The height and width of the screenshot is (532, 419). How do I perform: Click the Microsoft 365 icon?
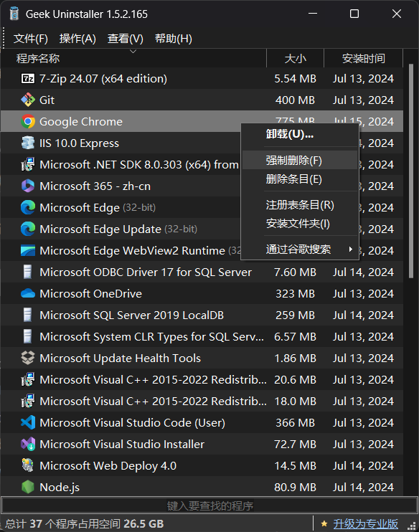click(x=28, y=186)
